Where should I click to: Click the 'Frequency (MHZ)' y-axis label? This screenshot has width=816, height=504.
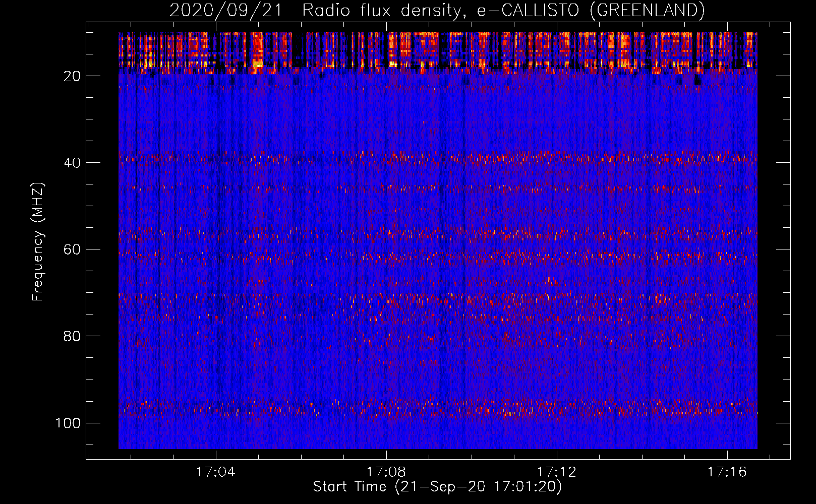38,242
